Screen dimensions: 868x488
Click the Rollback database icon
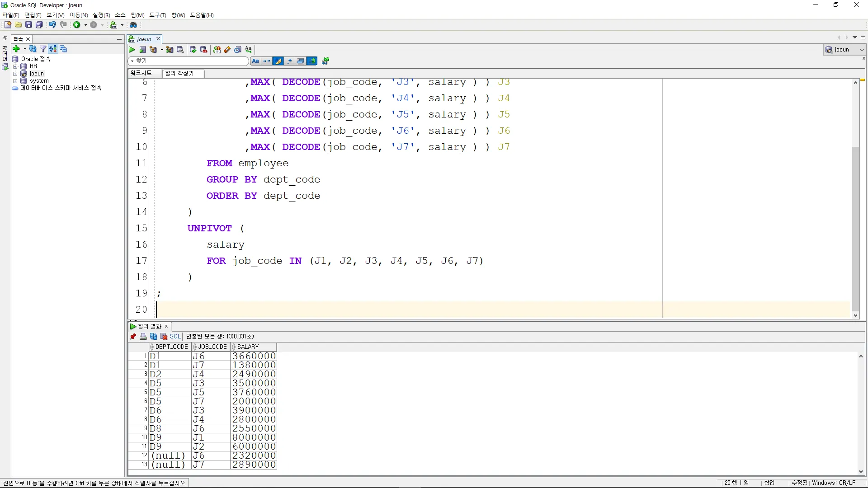203,50
